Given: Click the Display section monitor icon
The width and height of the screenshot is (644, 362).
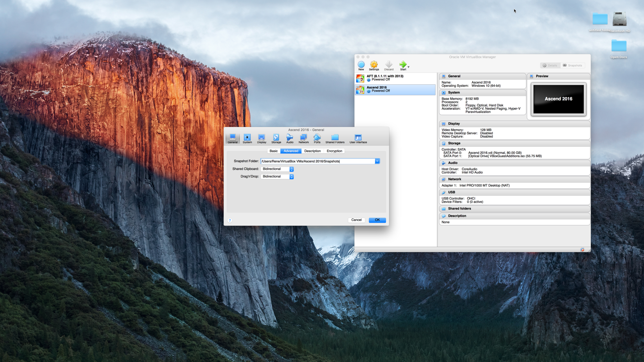Looking at the screenshot, I should click(x=444, y=124).
